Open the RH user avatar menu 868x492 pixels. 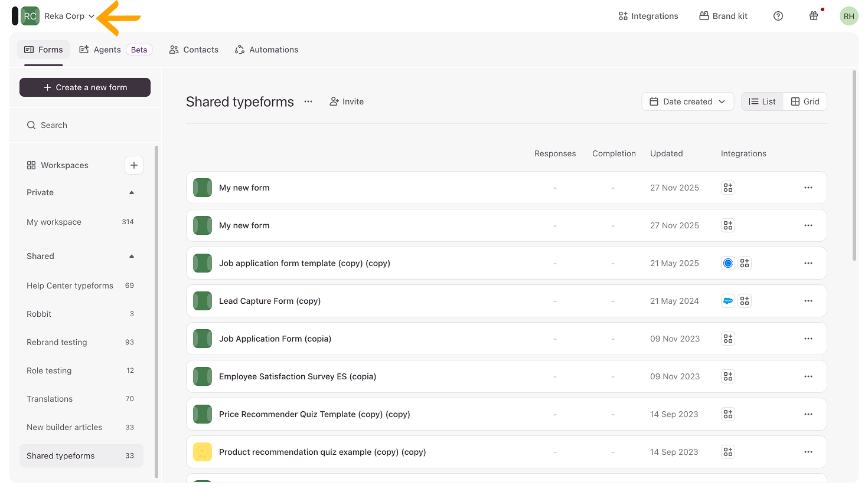[x=849, y=16]
